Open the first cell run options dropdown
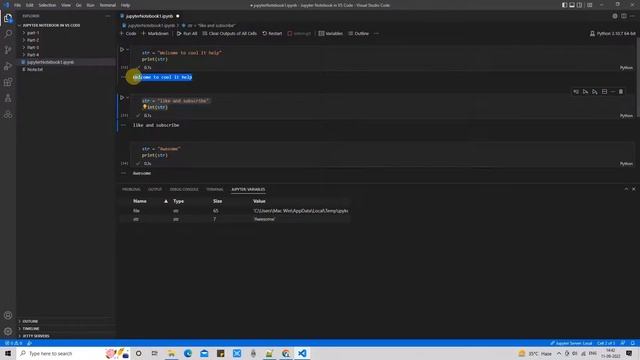Image resolution: width=640 pixels, height=360 pixels. [127, 49]
